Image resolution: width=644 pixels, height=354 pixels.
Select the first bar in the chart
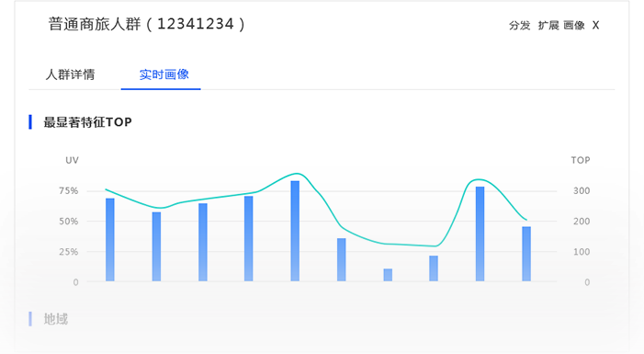pyautogui.click(x=110, y=240)
